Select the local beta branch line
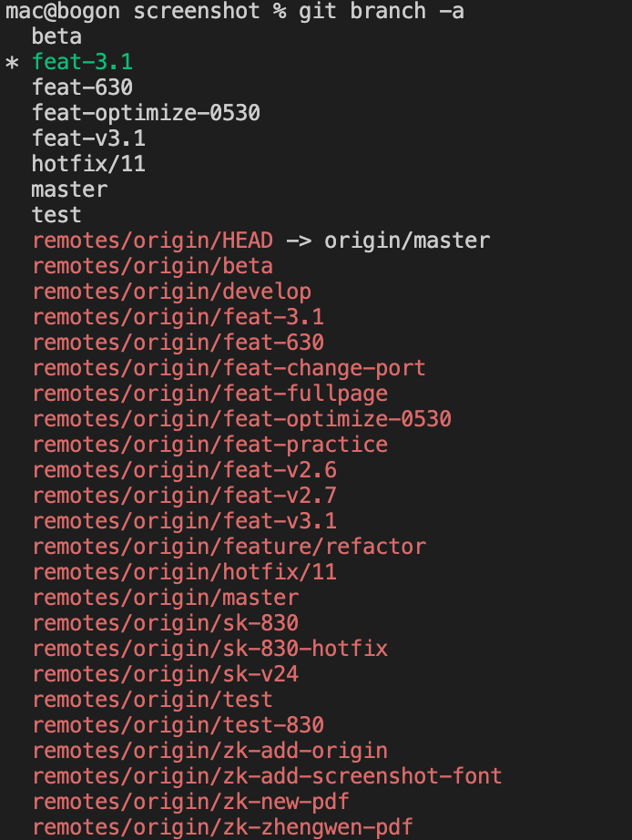 [56, 36]
